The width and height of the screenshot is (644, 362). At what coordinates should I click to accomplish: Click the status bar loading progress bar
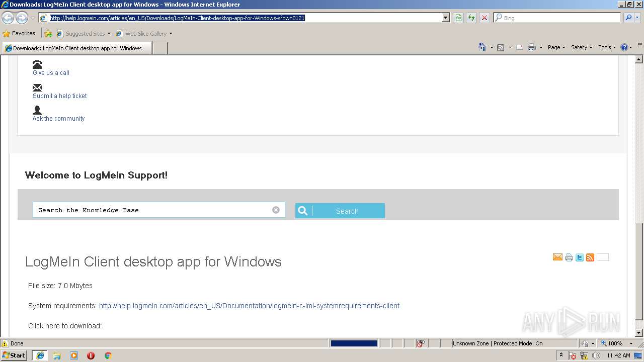click(354, 343)
